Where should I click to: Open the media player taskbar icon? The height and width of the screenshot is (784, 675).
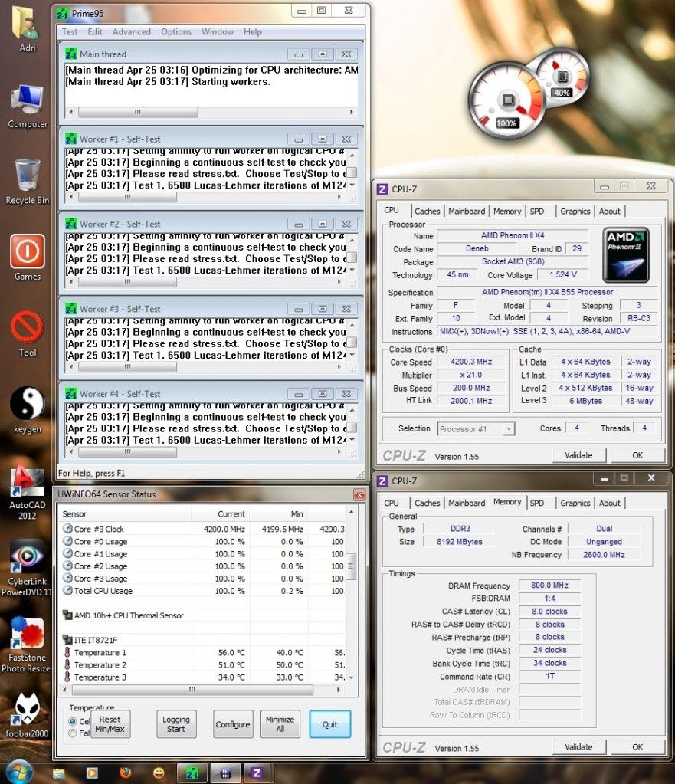click(x=92, y=773)
